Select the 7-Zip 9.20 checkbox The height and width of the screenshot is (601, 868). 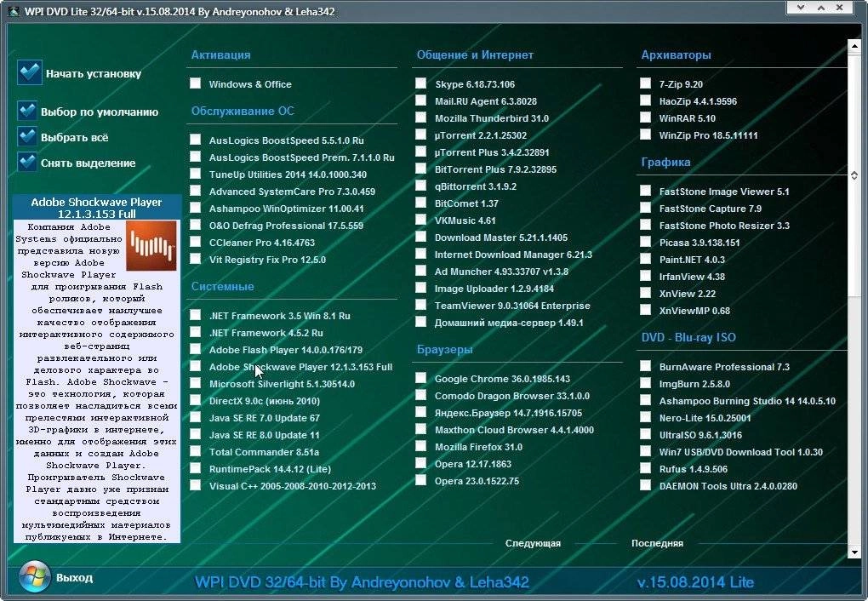point(645,83)
